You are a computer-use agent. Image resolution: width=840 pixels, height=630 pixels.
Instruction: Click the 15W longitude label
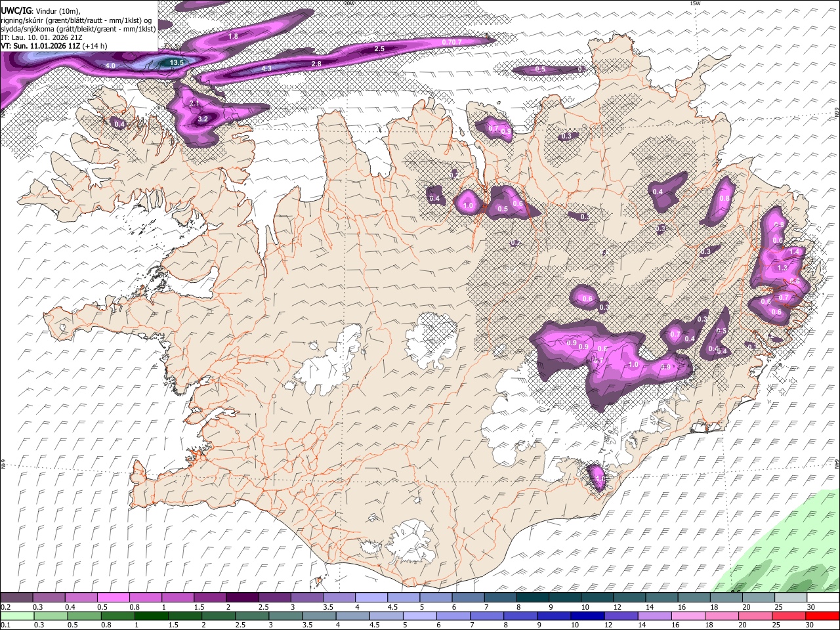(695, 3)
